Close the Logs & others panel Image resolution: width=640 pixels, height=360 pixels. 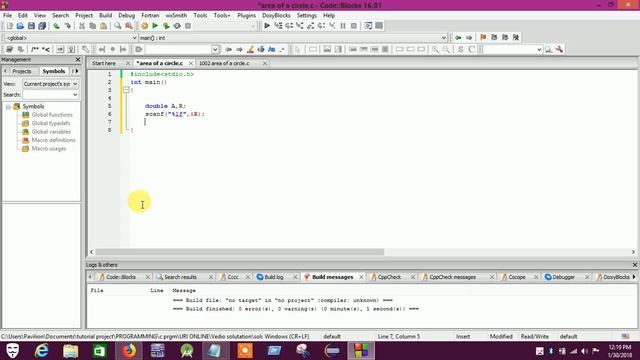[635, 265]
